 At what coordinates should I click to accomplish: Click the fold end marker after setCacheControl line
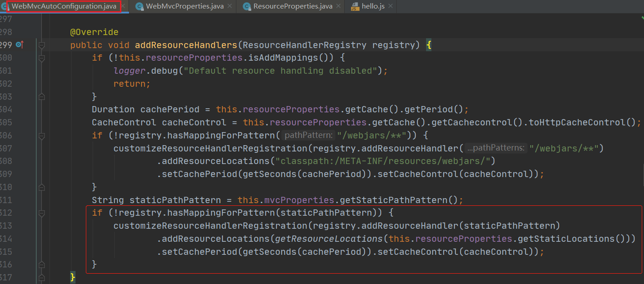[x=42, y=264]
